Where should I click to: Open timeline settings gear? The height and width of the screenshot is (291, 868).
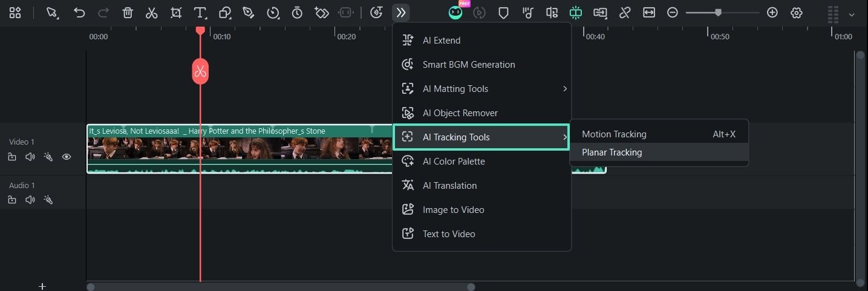[x=797, y=13]
